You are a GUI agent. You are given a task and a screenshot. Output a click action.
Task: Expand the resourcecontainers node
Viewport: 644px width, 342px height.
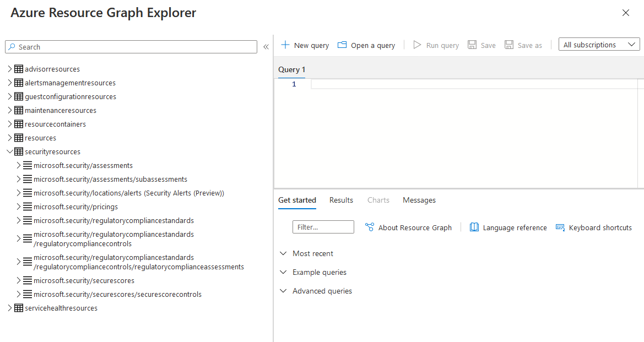pos(9,124)
